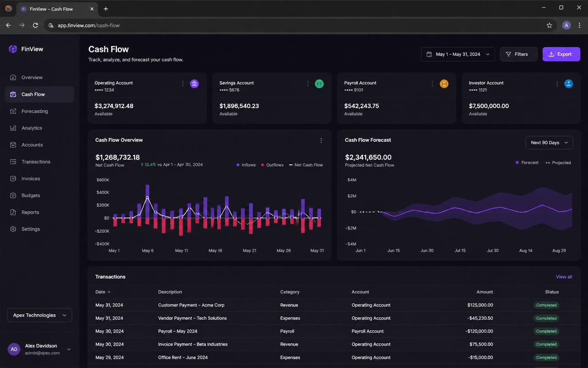Screen dimensions: 588x368
Task: Open the Filters button
Action: click(x=519, y=54)
